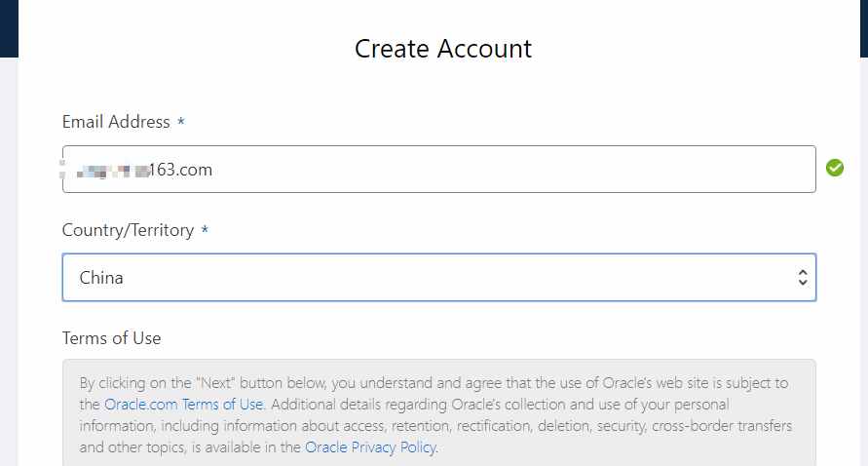Open the Country/Territory dropdown showing China

439,277
